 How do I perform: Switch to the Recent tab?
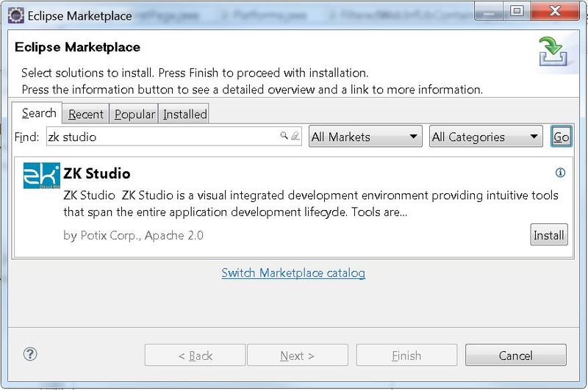(85, 114)
